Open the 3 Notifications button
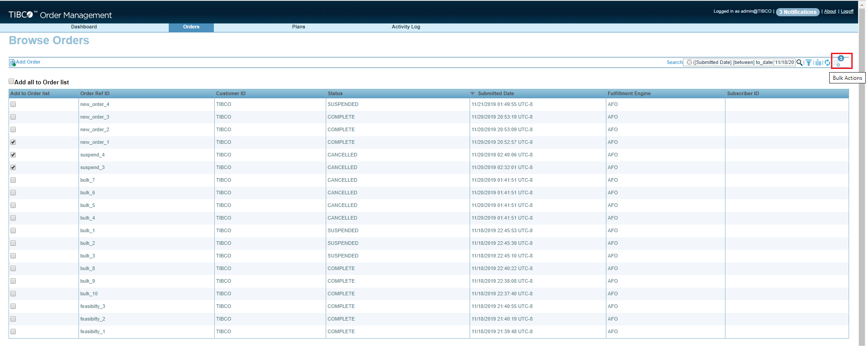 click(x=798, y=12)
